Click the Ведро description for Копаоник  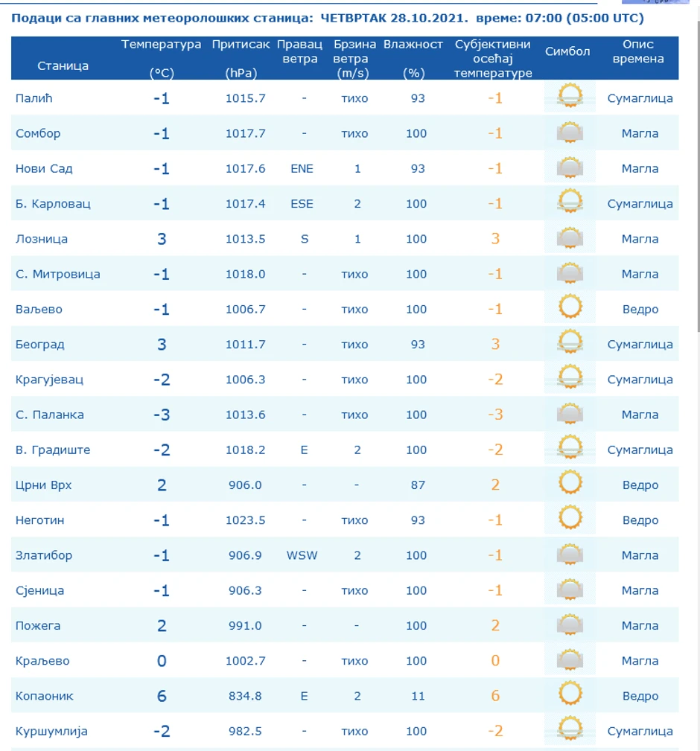[x=640, y=696]
